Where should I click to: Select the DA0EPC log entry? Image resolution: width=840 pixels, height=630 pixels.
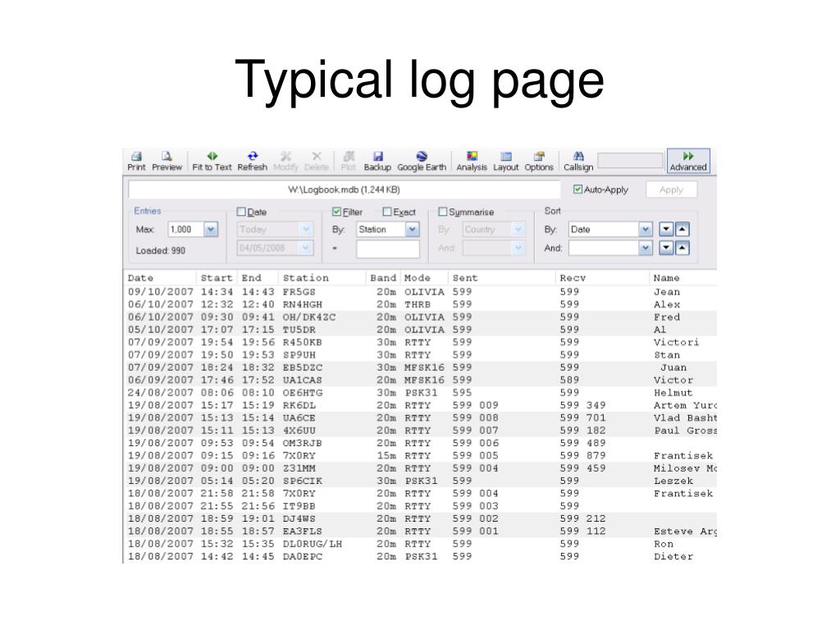[421, 556]
